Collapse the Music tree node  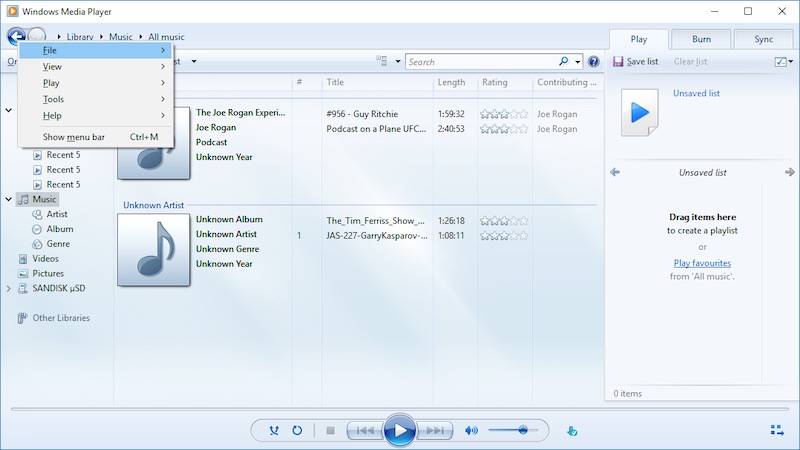click(9, 199)
